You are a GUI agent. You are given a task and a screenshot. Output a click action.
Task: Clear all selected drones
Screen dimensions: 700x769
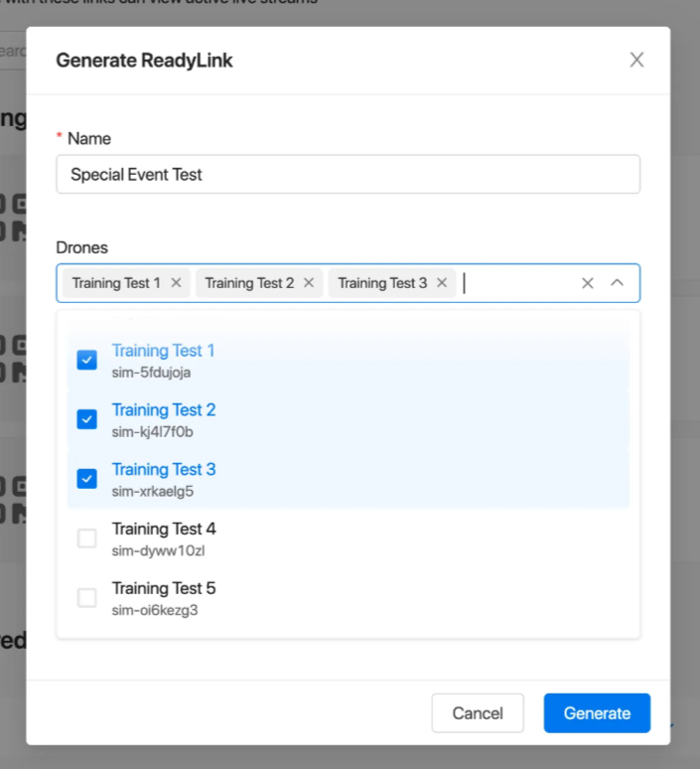pos(587,283)
